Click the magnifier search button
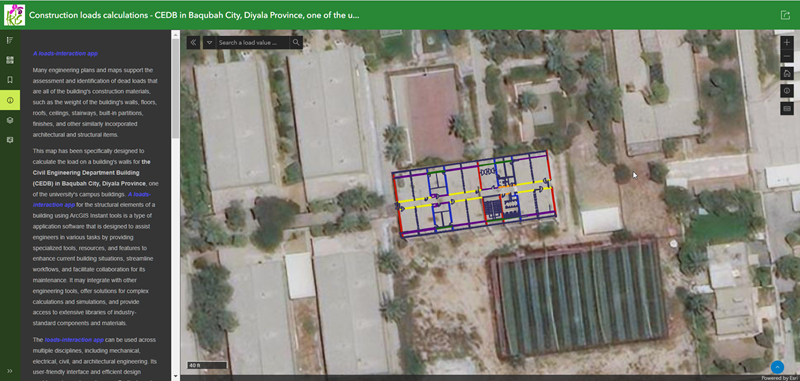 point(296,42)
